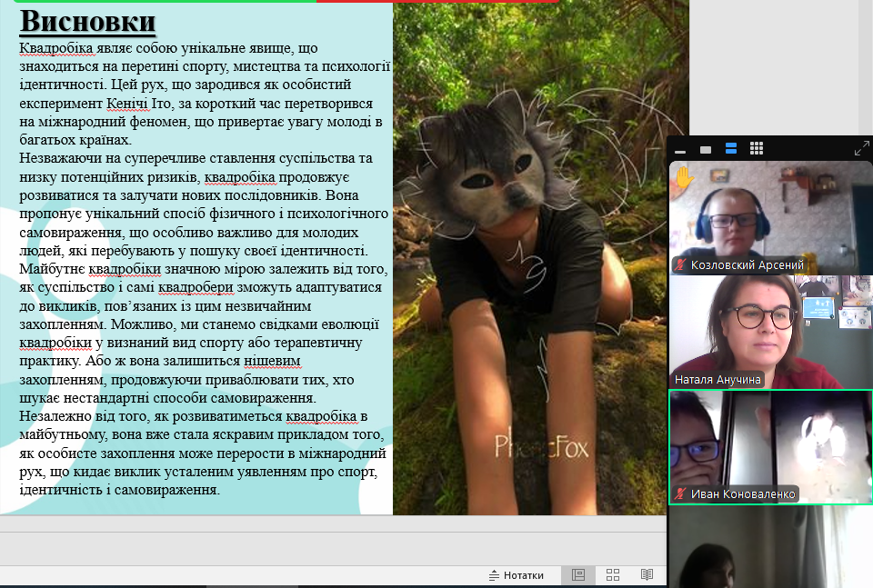This screenshot has height=588, width=873.
Task: Click muted microphone icon next to Иван Коноваленко
Action: (x=680, y=493)
